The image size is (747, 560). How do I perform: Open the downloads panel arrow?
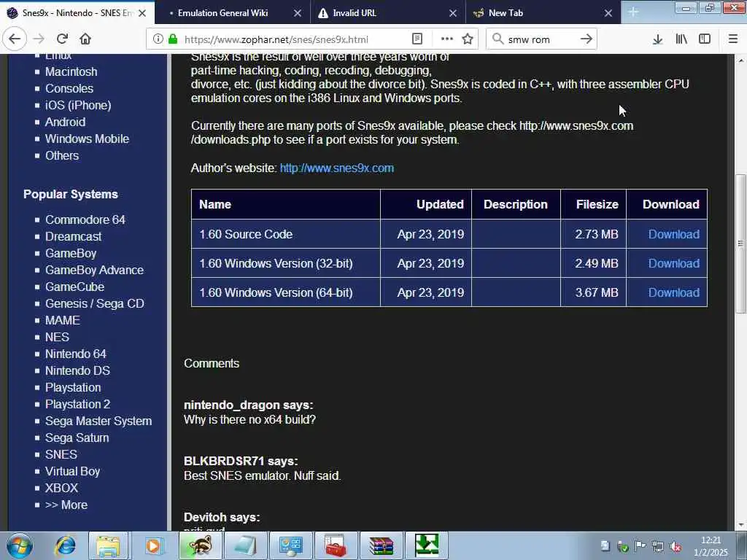tap(657, 39)
